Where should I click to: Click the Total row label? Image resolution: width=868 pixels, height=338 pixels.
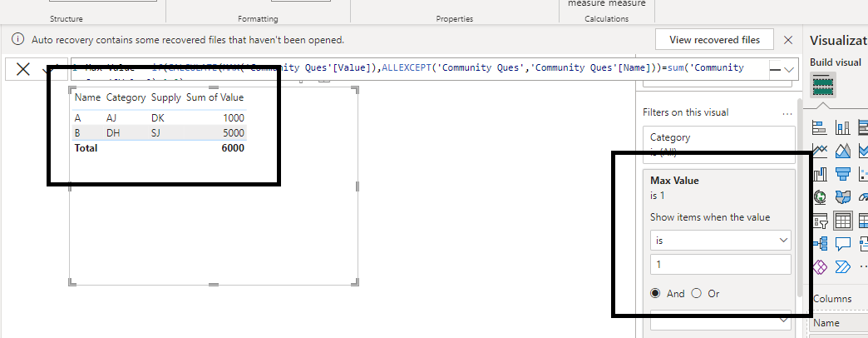point(86,148)
